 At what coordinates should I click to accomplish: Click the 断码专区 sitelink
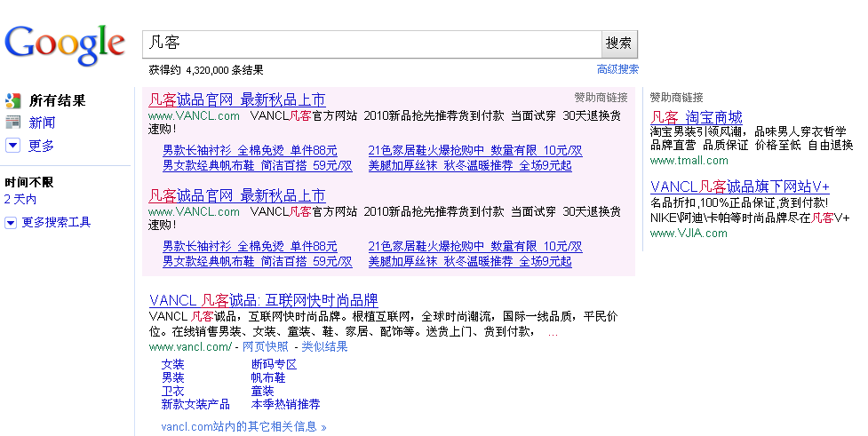(274, 365)
